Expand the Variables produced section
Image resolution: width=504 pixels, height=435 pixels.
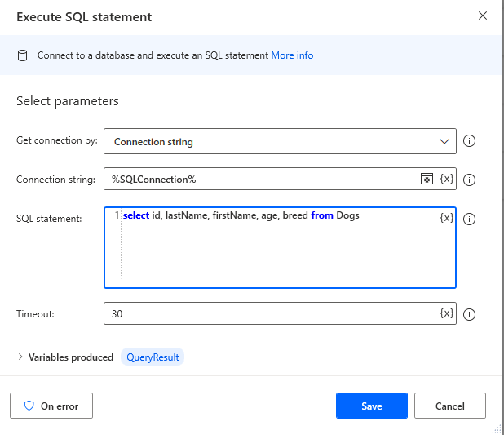(x=20, y=357)
